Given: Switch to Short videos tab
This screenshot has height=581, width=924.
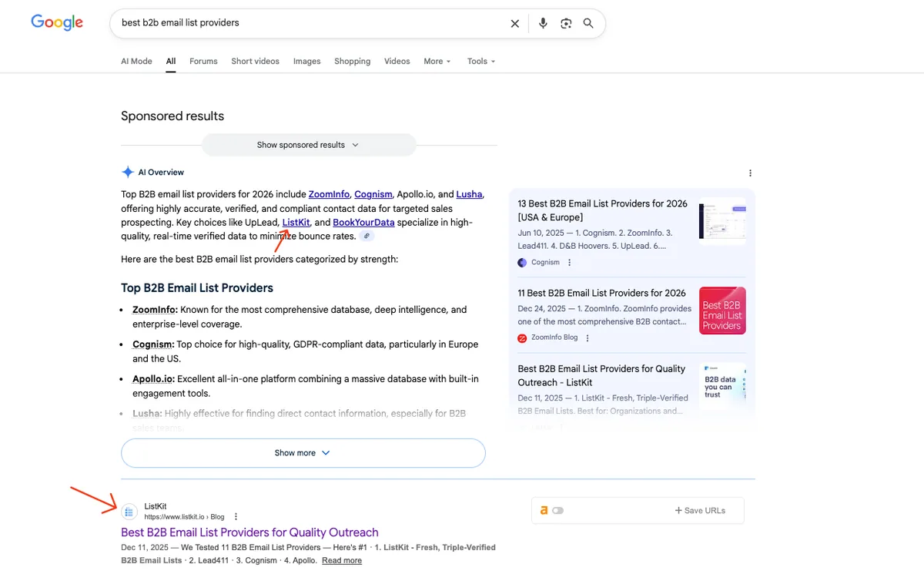Looking at the screenshot, I should click(x=255, y=62).
